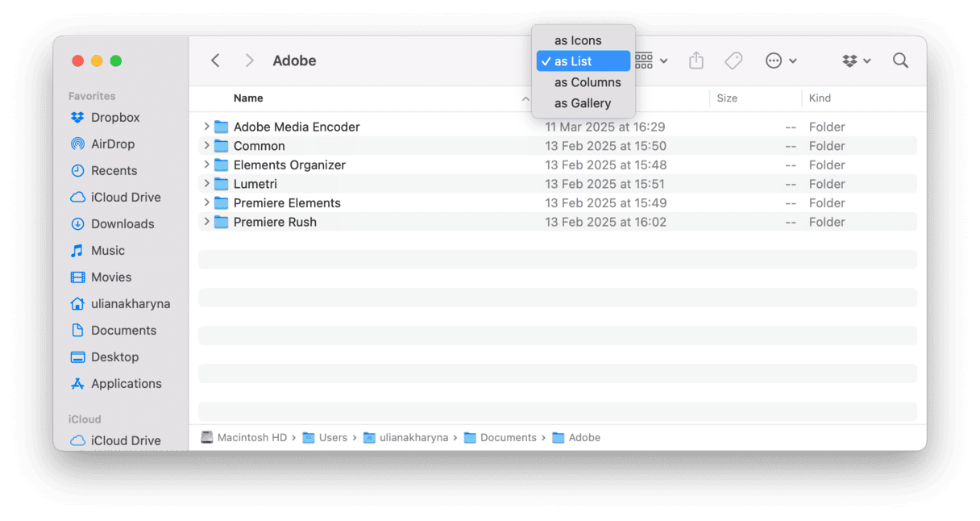Sort by Size column header
980x521 pixels.
727,98
